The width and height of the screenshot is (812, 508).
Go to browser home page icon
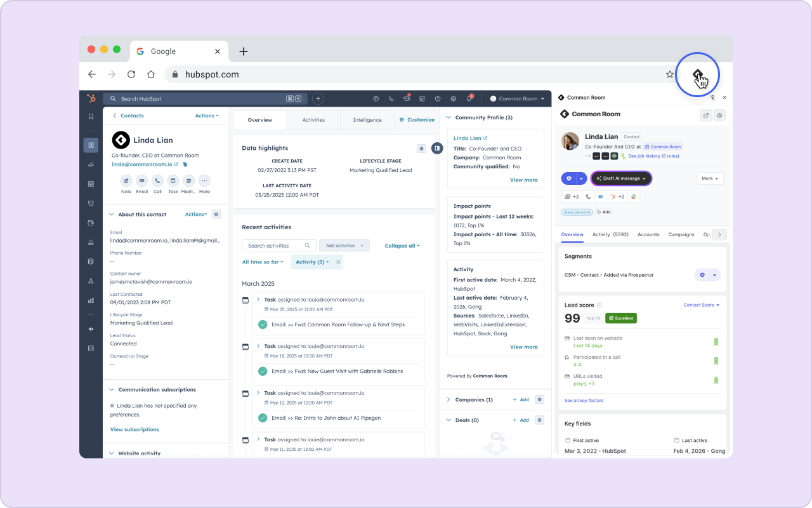(151, 74)
